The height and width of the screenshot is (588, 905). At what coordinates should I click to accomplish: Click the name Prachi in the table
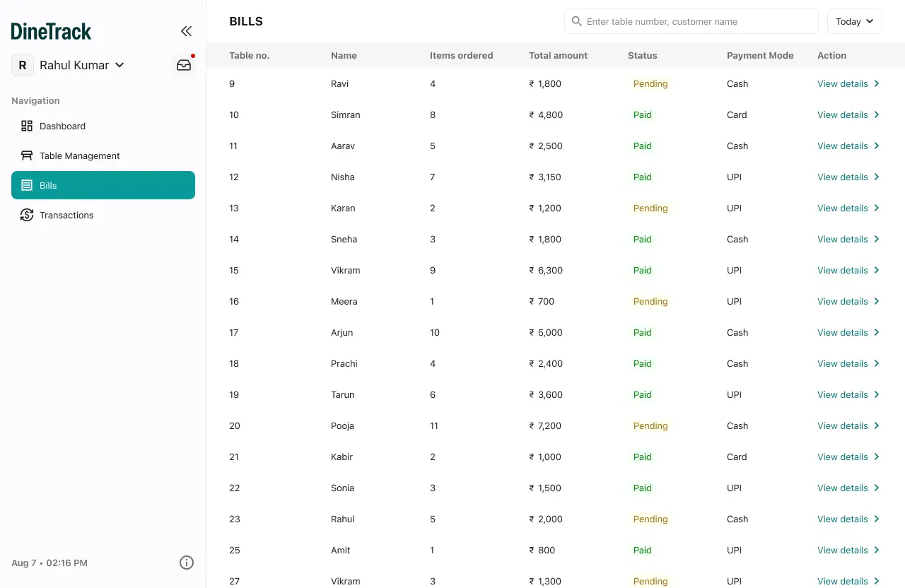(344, 363)
